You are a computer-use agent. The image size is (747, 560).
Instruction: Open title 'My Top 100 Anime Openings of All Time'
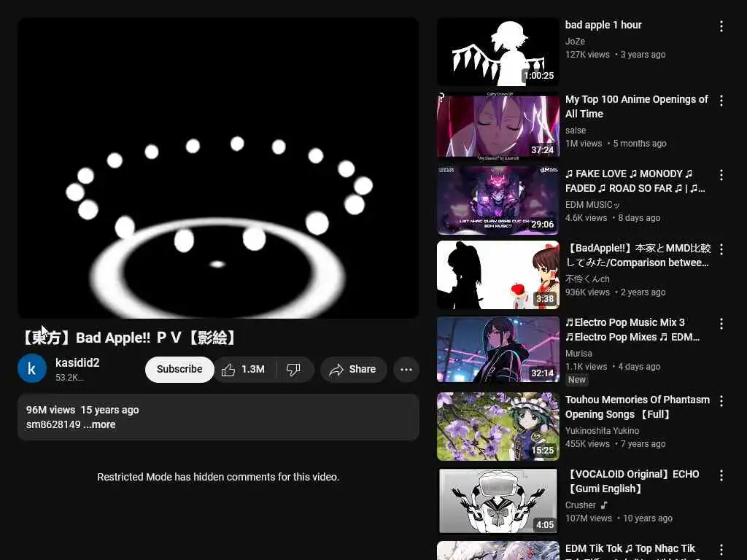(x=636, y=106)
